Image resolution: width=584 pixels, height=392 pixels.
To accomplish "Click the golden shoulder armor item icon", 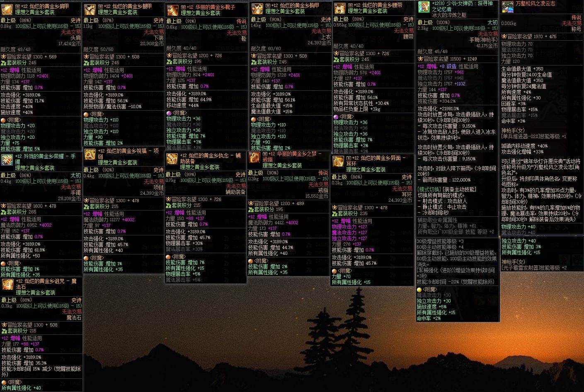I will [x=7, y=10].
